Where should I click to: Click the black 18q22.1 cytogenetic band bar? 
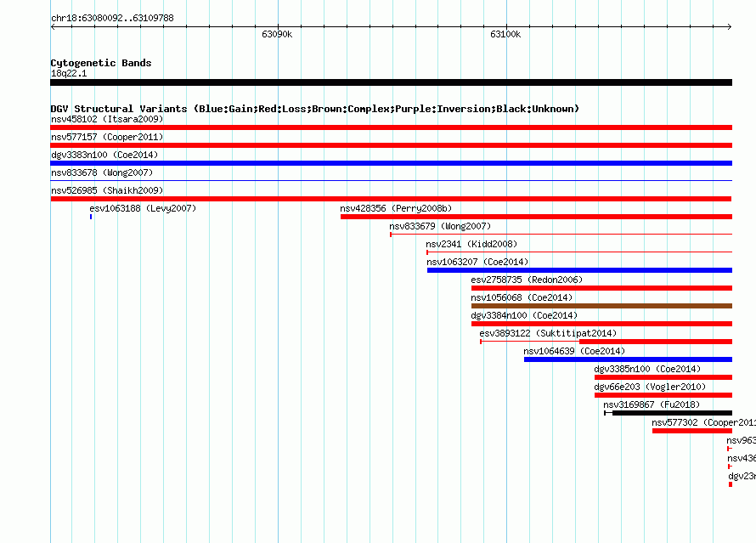click(x=391, y=82)
